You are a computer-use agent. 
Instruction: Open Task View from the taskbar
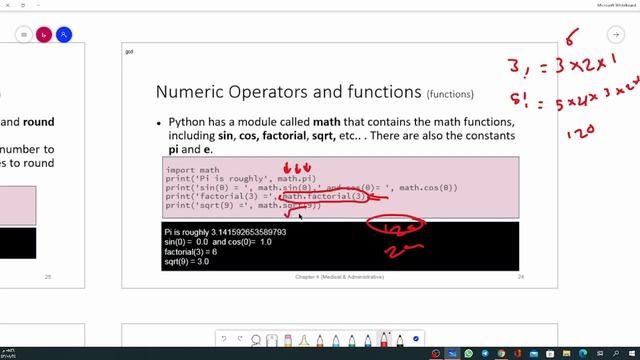tap(600, 353)
